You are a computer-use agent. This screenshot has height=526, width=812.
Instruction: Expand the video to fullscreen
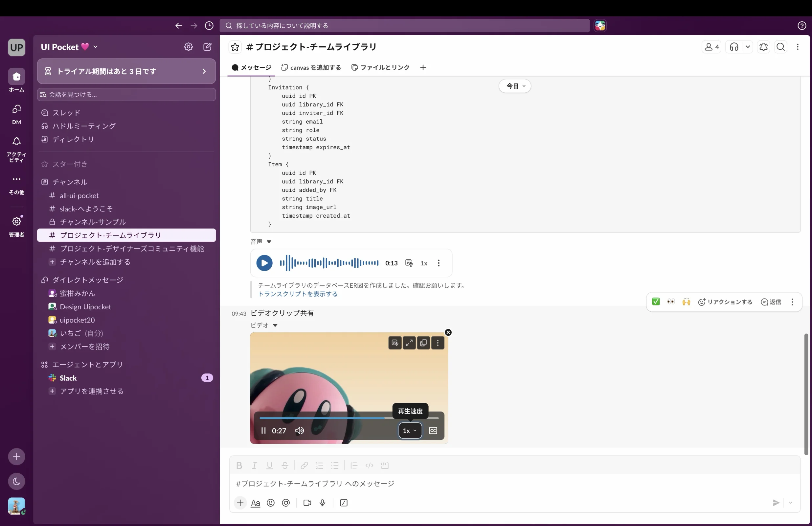point(409,343)
